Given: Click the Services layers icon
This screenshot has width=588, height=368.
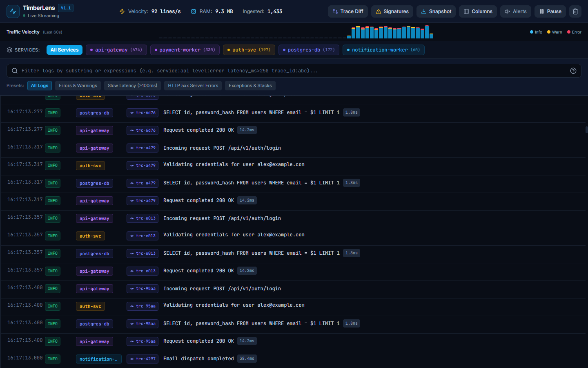Looking at the screenshot, I should click(x=9, y=50).
